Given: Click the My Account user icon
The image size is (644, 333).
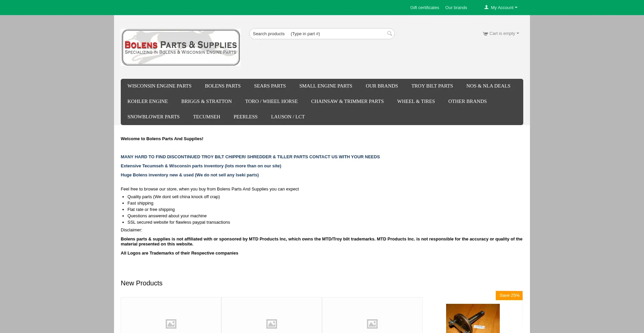Looking at the screenshot, I should click(x=486, y=7).
